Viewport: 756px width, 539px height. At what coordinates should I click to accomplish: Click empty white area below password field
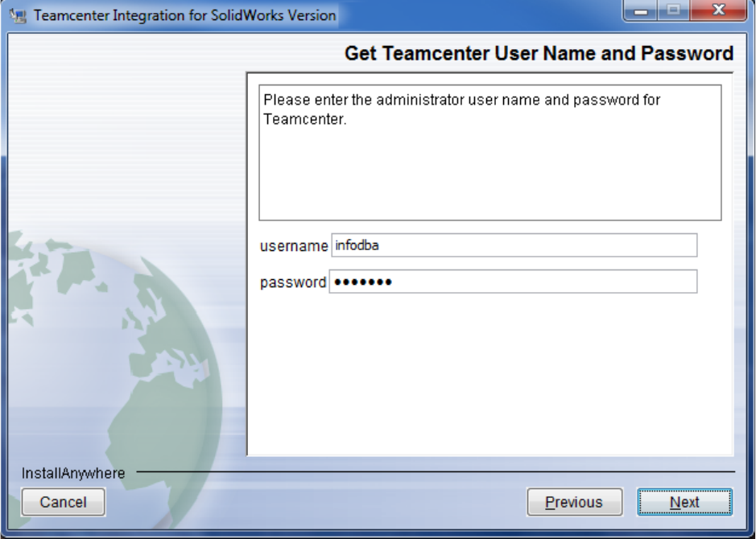(490, 373)
